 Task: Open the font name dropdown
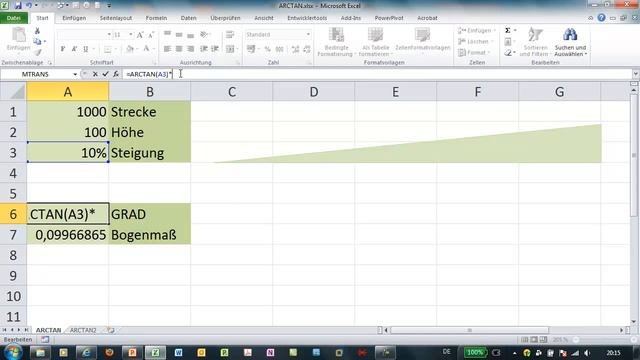(109, 35)
